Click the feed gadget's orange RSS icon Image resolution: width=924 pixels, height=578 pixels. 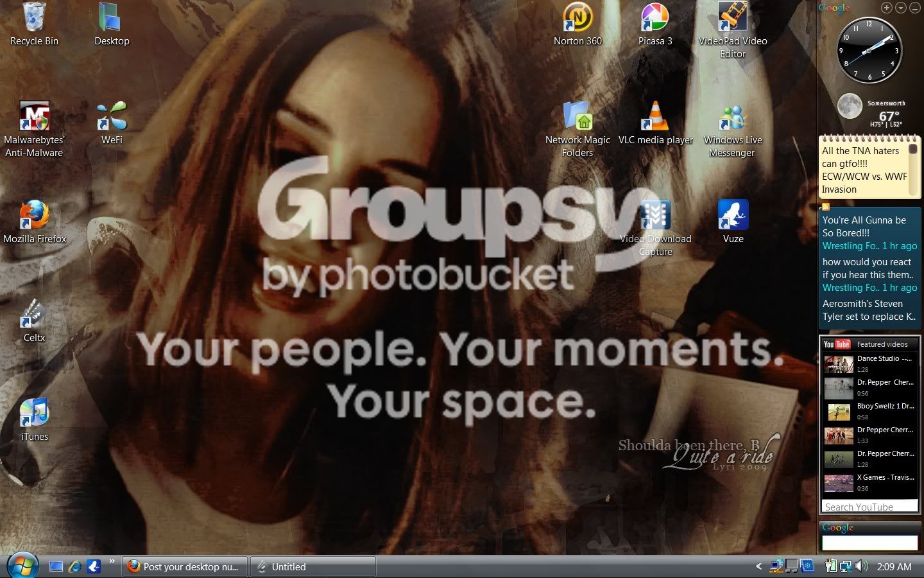click(x=826, y=207)
